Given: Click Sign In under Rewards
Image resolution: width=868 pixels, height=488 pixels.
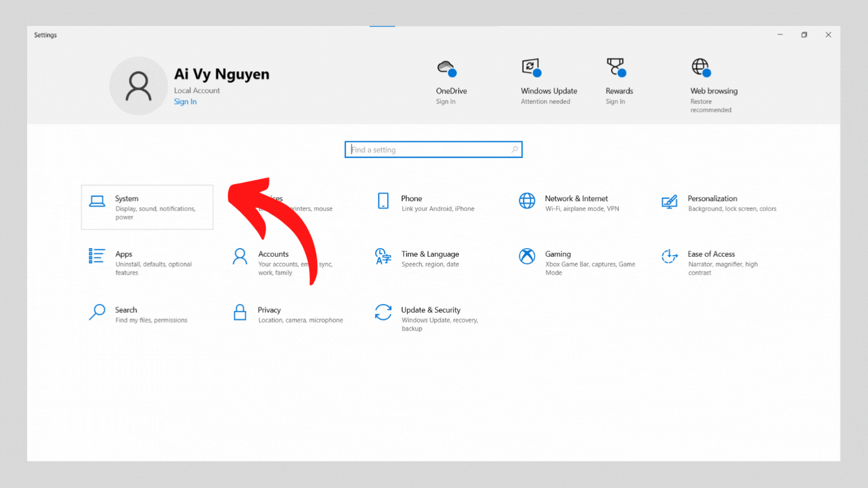Looking at the screenshot, I should [x=615, y=102].
